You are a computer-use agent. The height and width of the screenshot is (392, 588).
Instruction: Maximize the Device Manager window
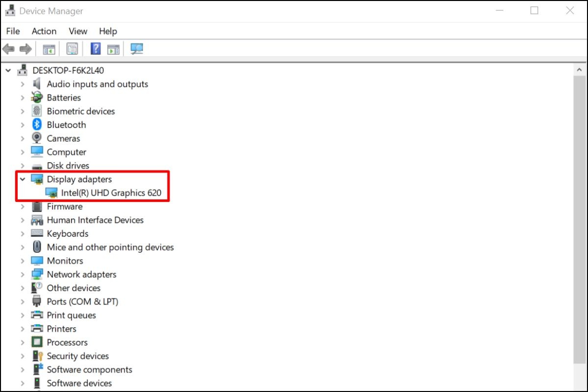535,10
